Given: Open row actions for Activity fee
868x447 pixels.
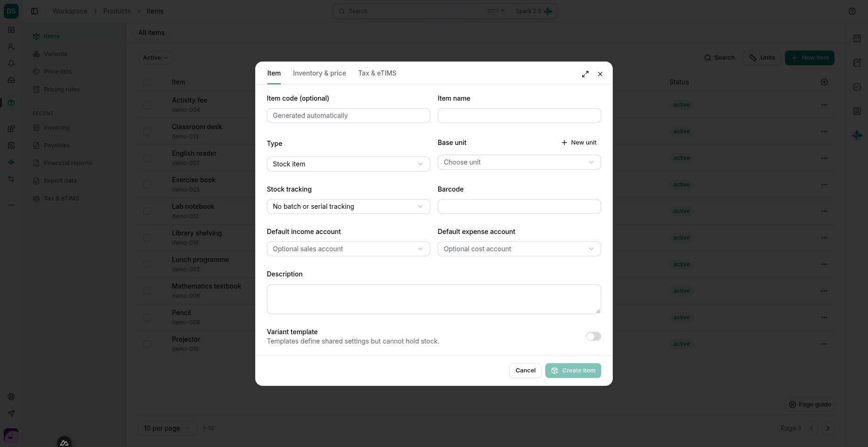Looking at the screenshot, I should [x=824, y=105].
